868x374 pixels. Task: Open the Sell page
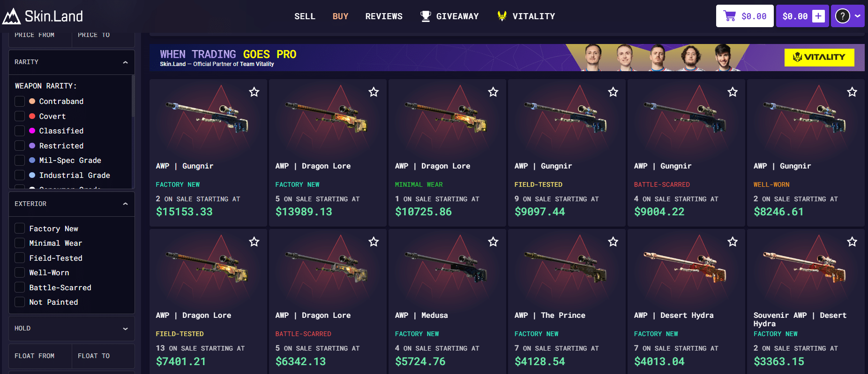coord(305,16)
